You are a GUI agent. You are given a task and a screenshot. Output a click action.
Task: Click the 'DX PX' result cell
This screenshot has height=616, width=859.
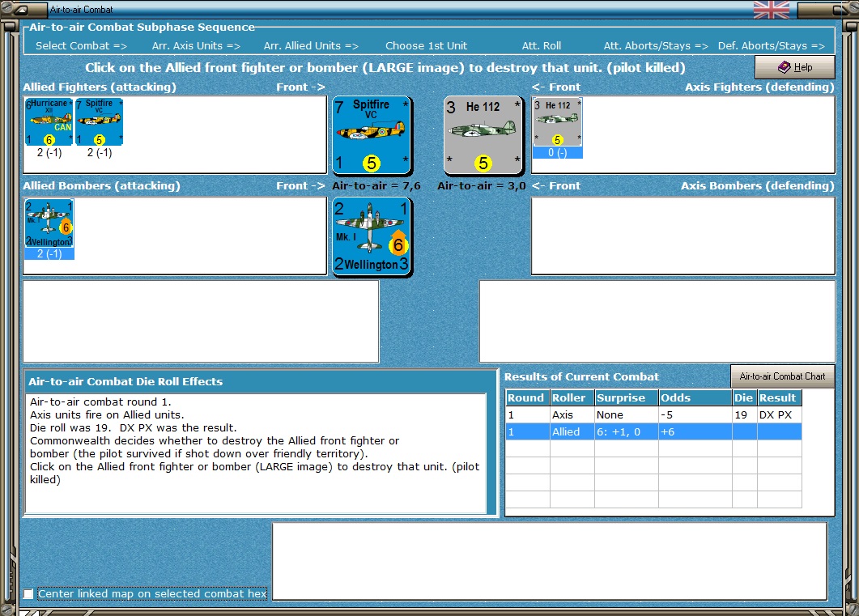780,414
